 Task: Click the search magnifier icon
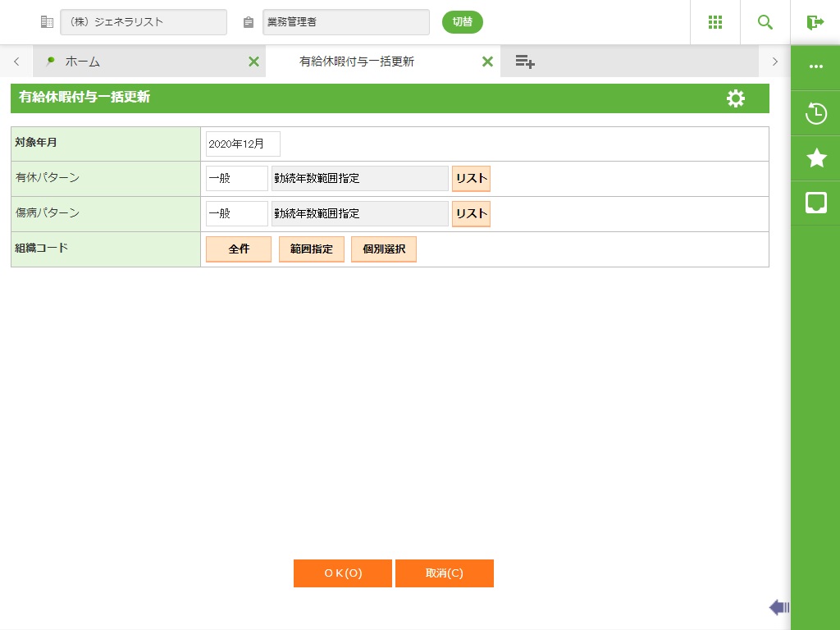[765, 22]
